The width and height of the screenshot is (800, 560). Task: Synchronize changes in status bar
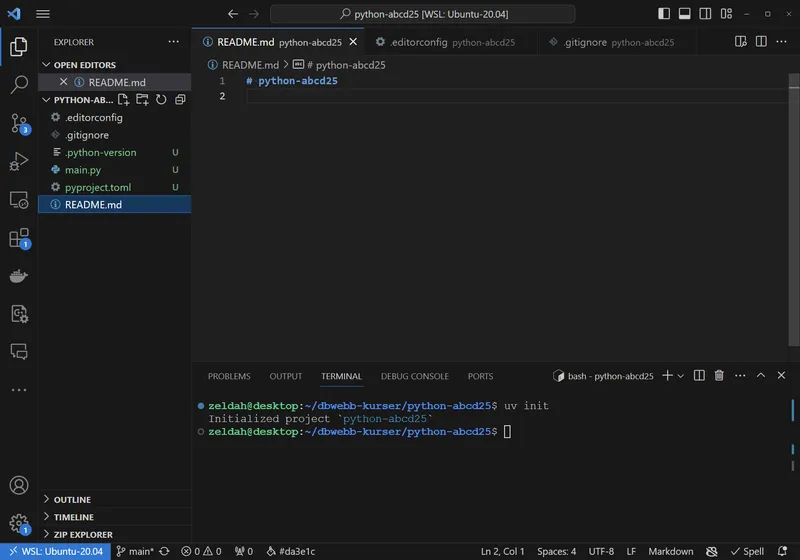point(164,551)
